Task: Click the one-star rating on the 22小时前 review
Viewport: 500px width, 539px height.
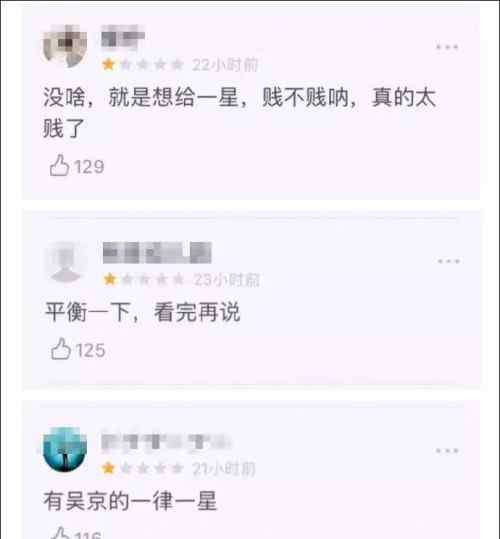Action: [x=143, y=65]
